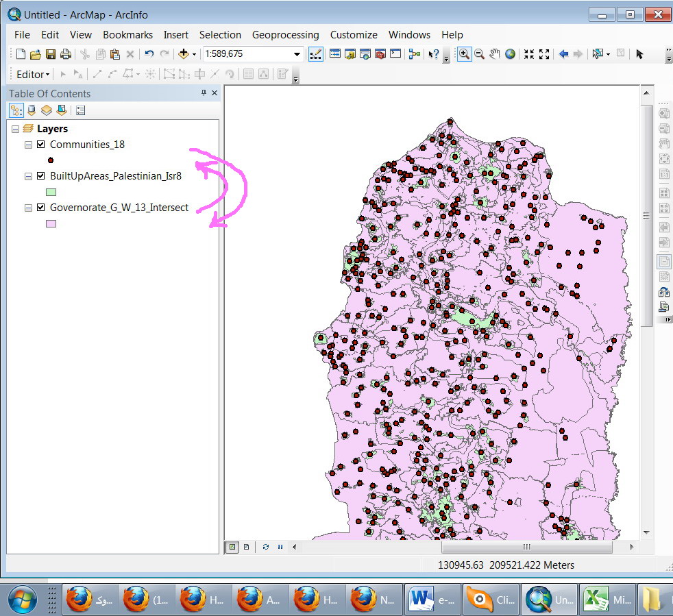Switch to List By Source view
673x616 pixels.
coord(31,110)
